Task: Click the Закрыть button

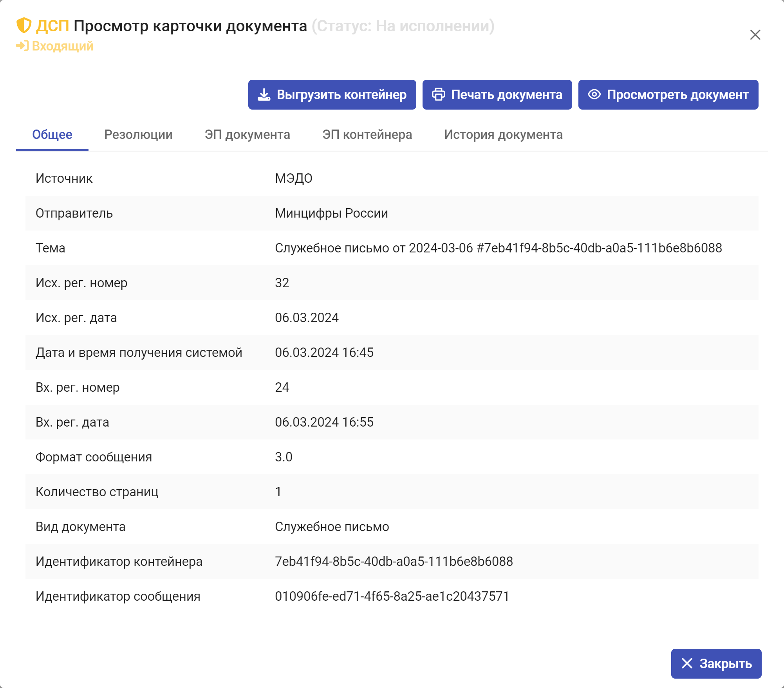Action: [716, 663]
